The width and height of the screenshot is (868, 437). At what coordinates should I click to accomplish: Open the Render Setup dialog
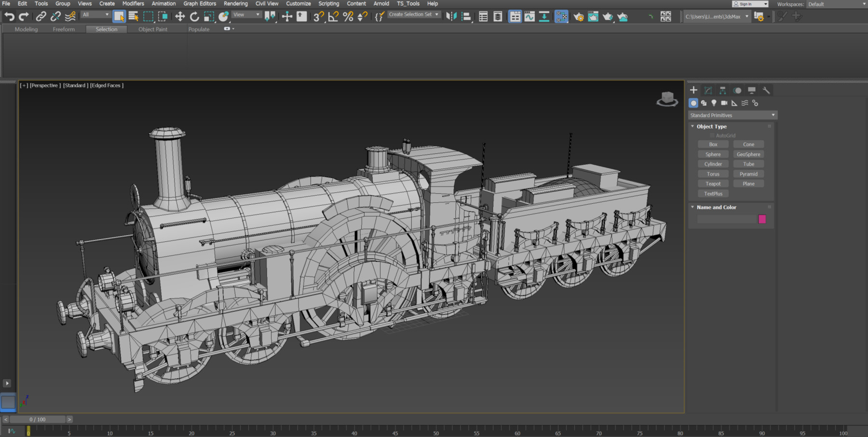(579, 16)
